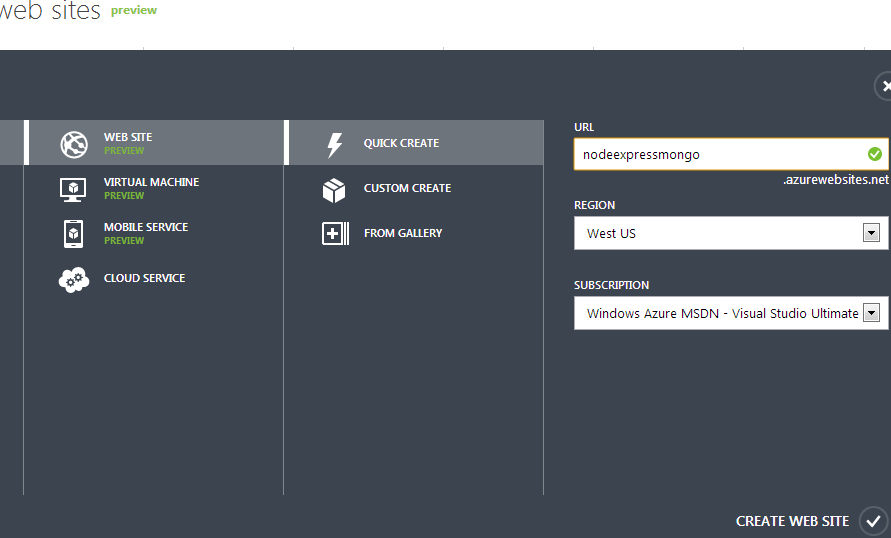The width and height of the screenshot is (891, 538).
Task: Open the West US region combo box
Action: click(x=731, y=233)
